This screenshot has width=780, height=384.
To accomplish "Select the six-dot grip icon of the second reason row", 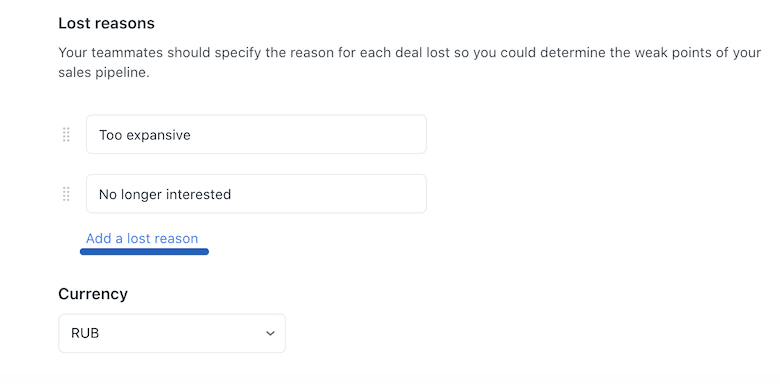I will tap(66, 194).
